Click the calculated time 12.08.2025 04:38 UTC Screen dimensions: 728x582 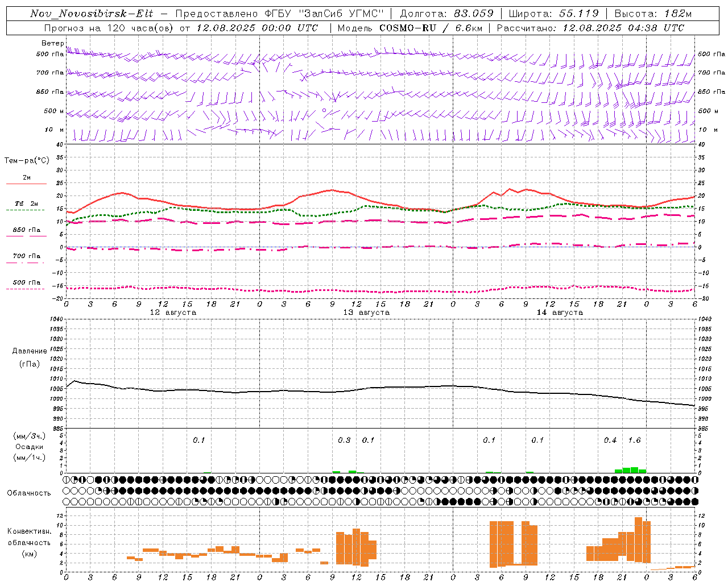pyautogui.click(x=623, y=28)
